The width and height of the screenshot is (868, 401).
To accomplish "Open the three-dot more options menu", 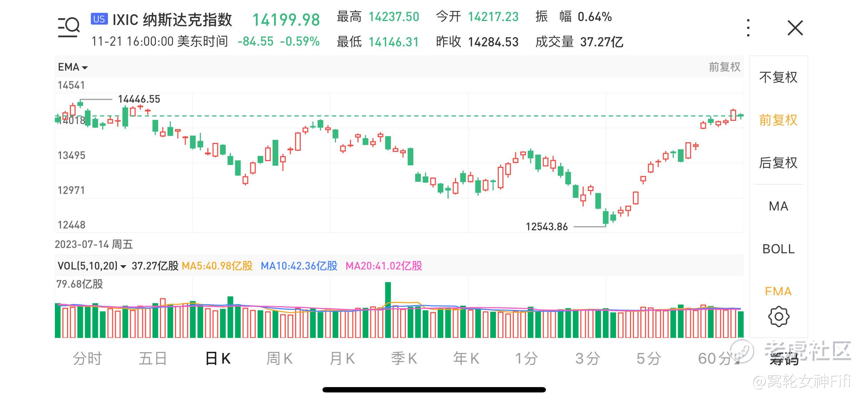I will [748, 28].
